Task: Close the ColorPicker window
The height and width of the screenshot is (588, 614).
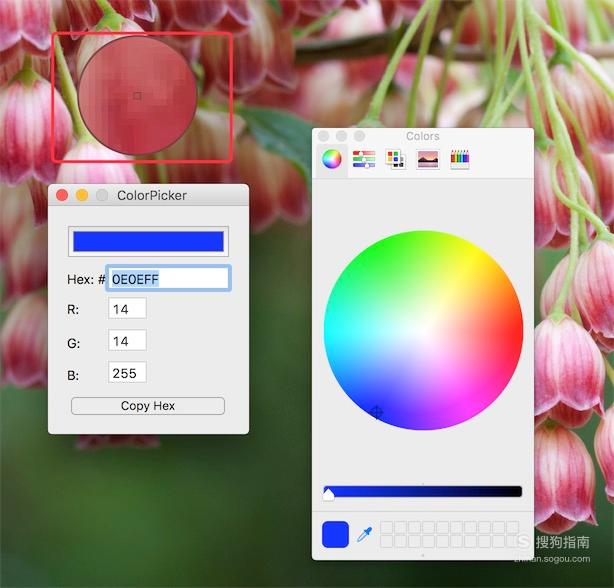Action: (62, 195)
